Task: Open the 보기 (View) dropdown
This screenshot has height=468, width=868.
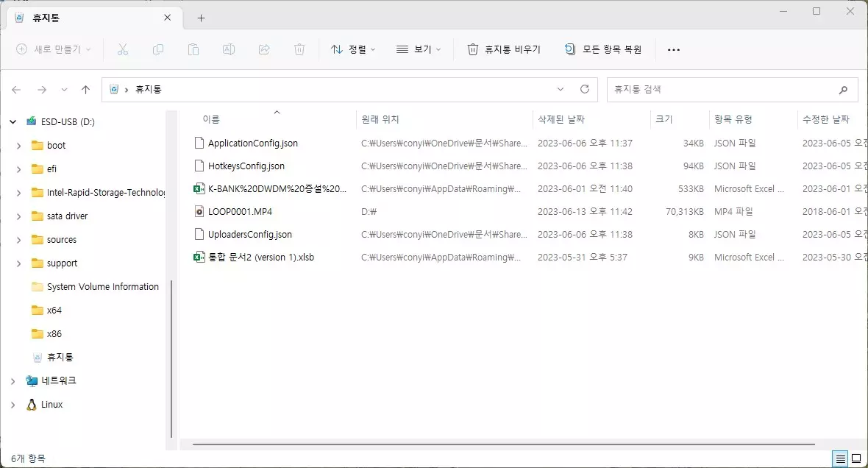Action: 416,49
